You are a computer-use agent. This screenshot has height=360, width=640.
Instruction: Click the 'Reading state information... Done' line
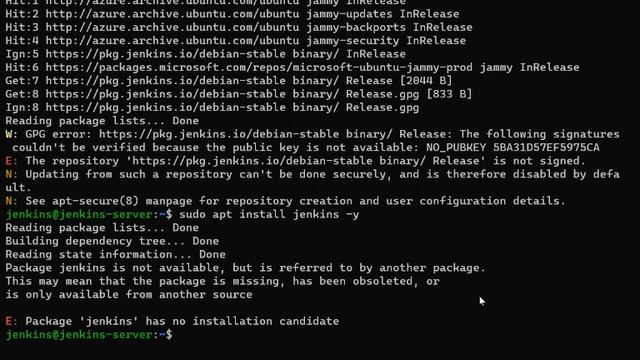(115, 255)
